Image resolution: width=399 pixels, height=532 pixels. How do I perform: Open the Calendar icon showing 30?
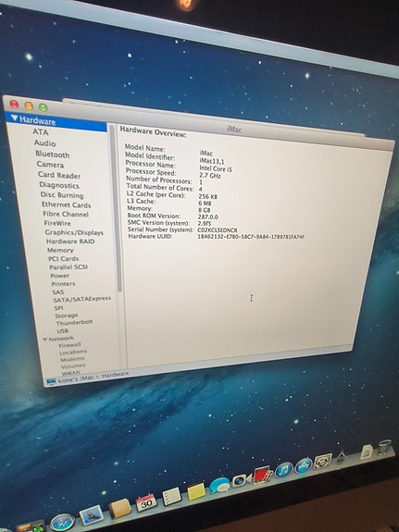click(x=146, y=502)
